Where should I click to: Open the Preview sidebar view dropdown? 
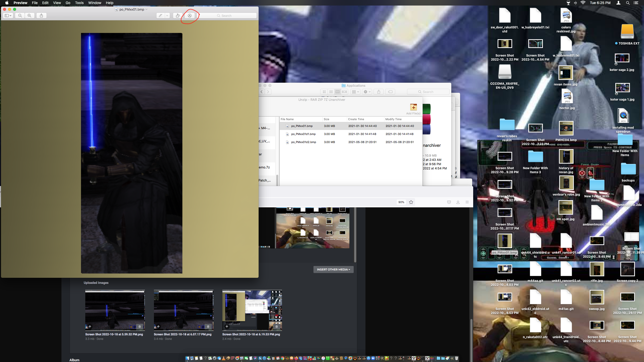click(x=8, y=16)
